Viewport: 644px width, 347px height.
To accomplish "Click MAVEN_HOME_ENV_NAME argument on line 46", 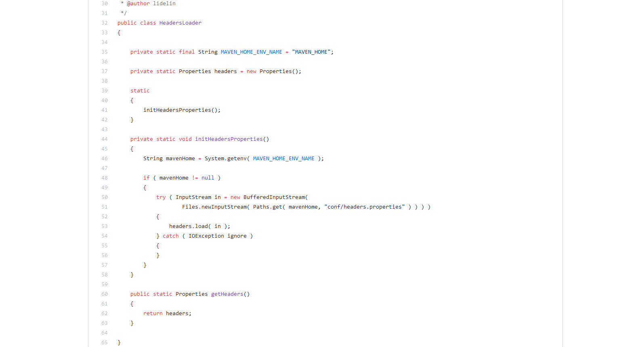I will click(283, 159).
